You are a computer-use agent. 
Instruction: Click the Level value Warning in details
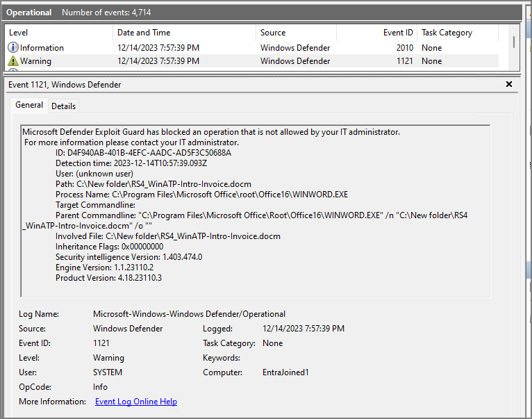click(108, 358)
